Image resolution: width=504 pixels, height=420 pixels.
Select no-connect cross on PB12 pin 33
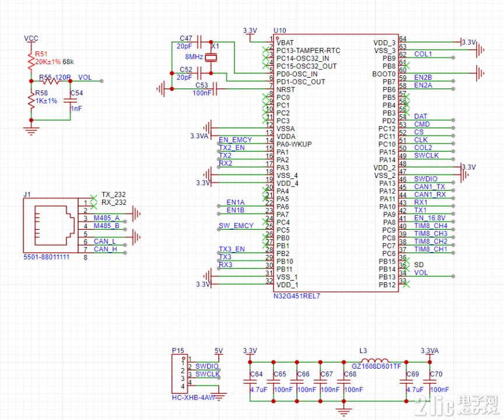click(x=406, y=284)
